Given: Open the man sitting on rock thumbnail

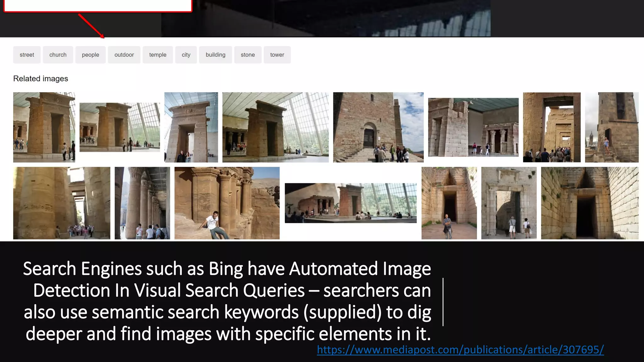Looking at the screenshot, I should coord(227,203).
